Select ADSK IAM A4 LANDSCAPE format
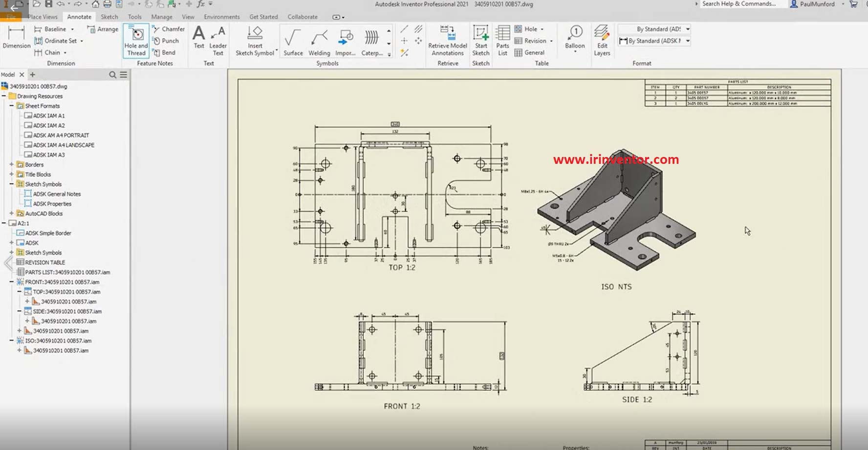868x450 pixels. coord(64,145)
